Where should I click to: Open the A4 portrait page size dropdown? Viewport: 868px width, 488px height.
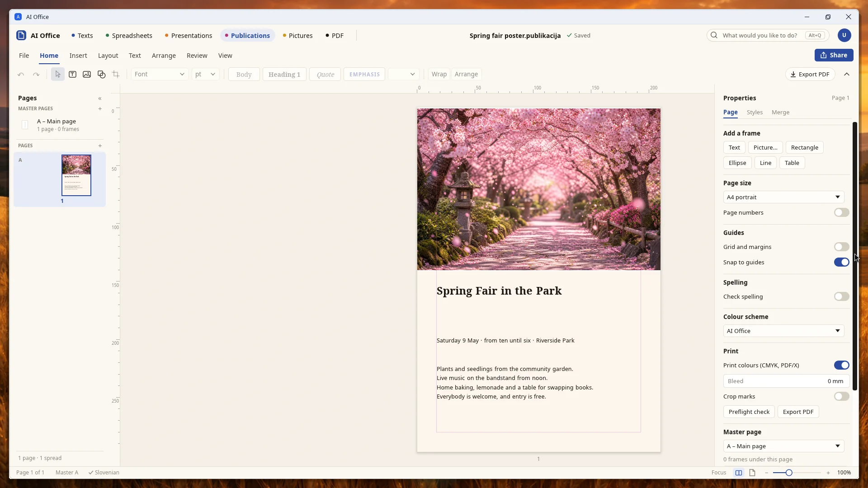coord(783,197)
